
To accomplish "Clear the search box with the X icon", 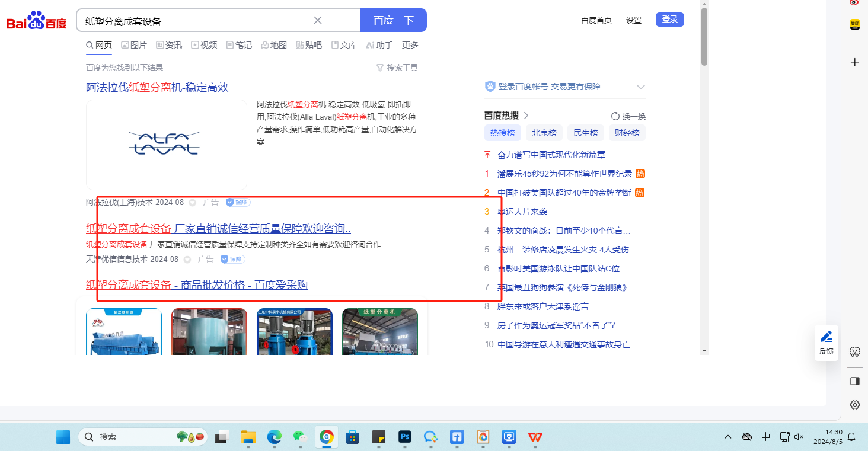I will pyautogui.click(x=318, y=20).
